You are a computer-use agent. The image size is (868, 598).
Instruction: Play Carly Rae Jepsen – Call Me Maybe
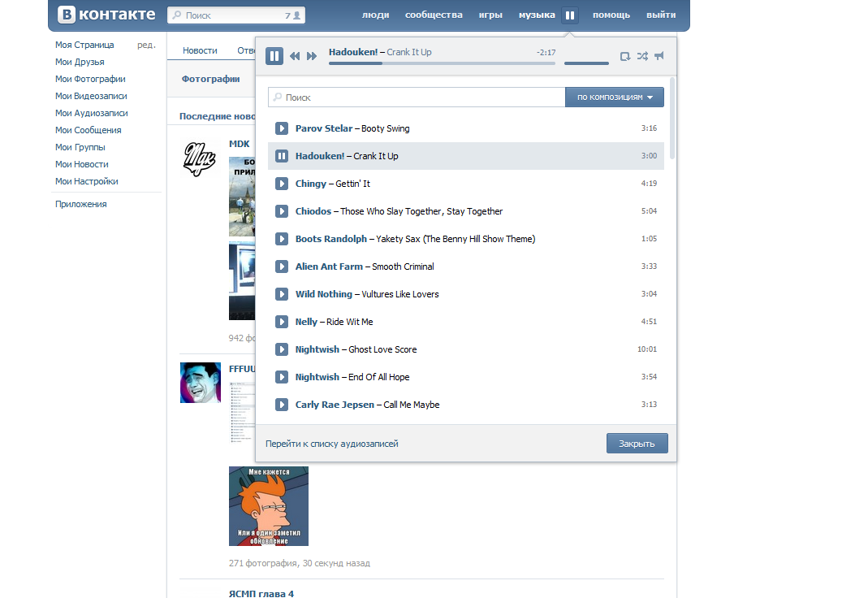pos(282,405)
